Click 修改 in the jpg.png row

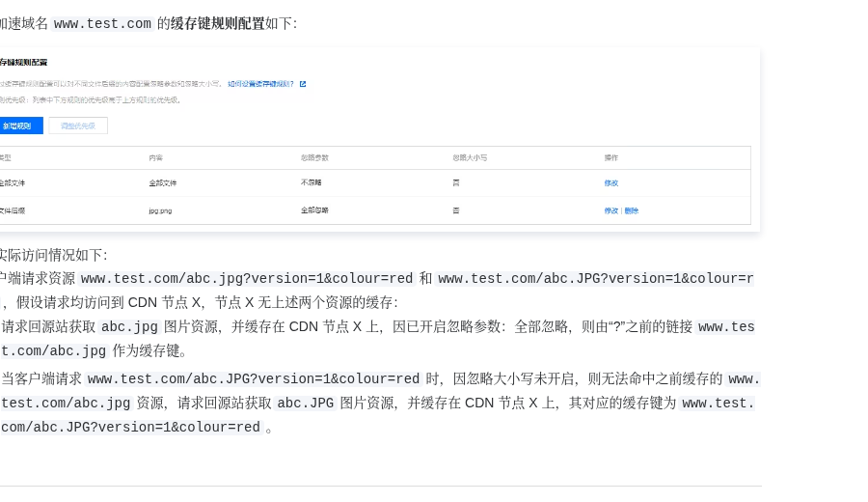coord(611,210)
